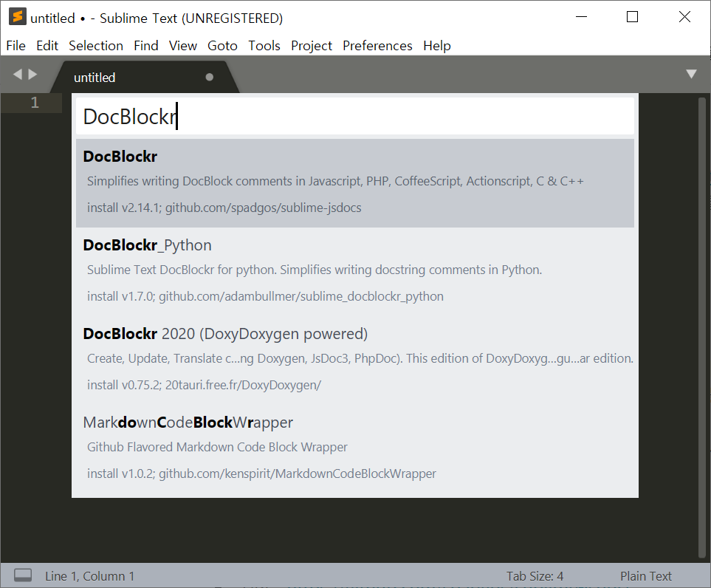Open Tab Size: 4 settings

[x=535, y=575]
